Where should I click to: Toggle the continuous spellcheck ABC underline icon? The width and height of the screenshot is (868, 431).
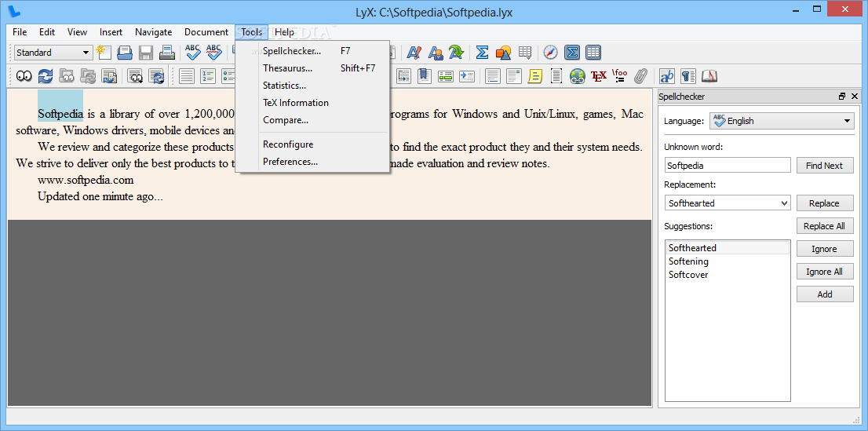214,53
